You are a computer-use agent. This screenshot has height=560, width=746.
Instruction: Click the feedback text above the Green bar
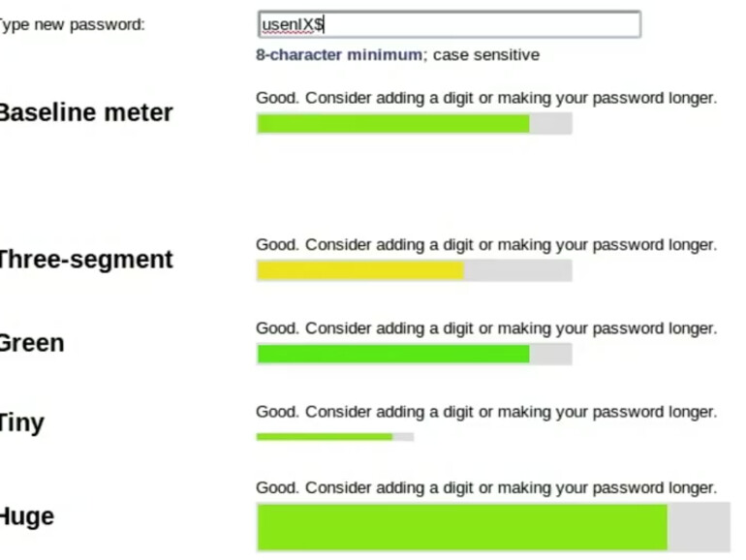[486, 328]
